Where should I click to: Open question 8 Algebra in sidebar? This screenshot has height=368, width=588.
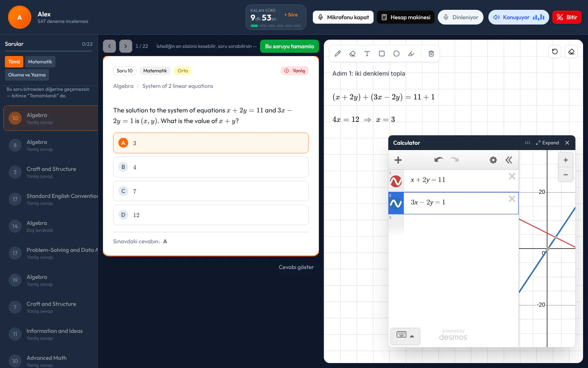[51, 145]
